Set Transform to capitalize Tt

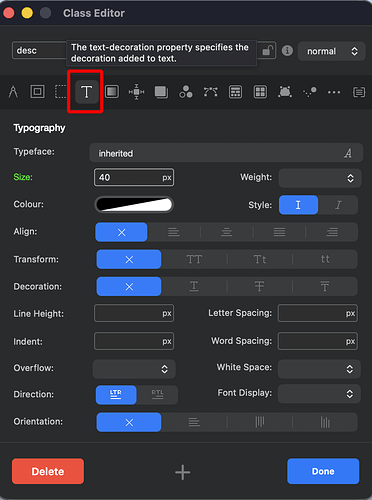[260, 259]
